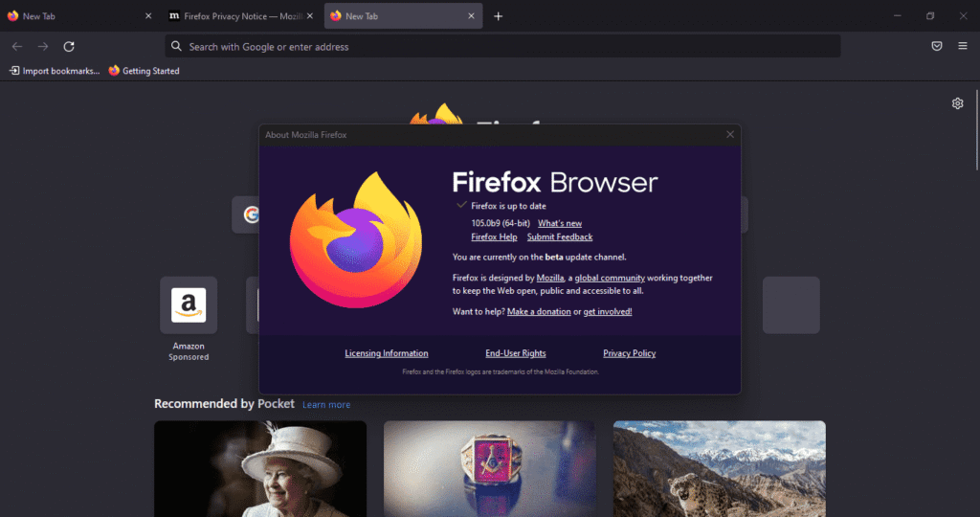The image size is (980, 517).
Task: Close the first New Tab
Action: (x=148, y=16)
